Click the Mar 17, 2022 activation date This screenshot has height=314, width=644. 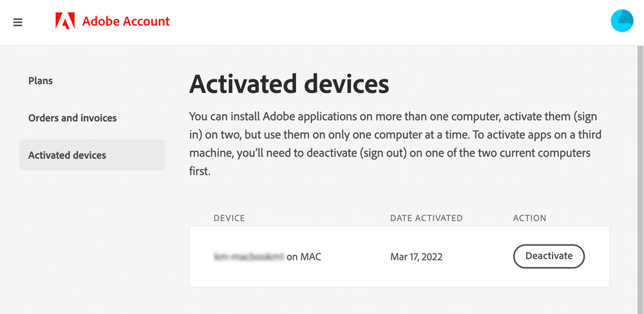416,257
